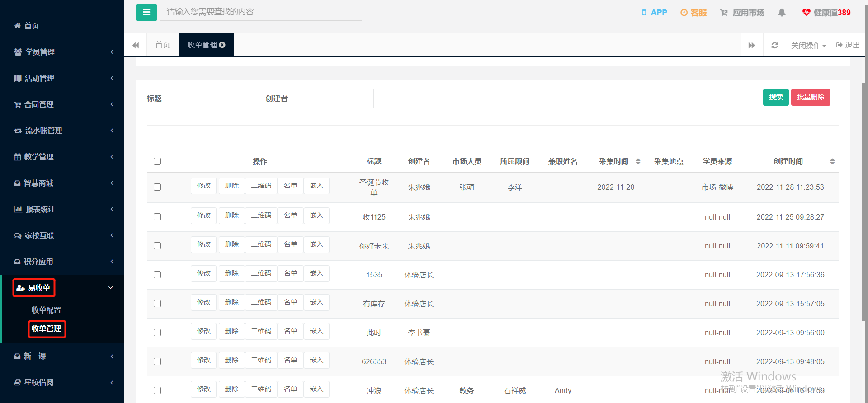Click 二维码 for the 收1125 row
The width and height of the screenshot is (868, 403).
point(261,216)
